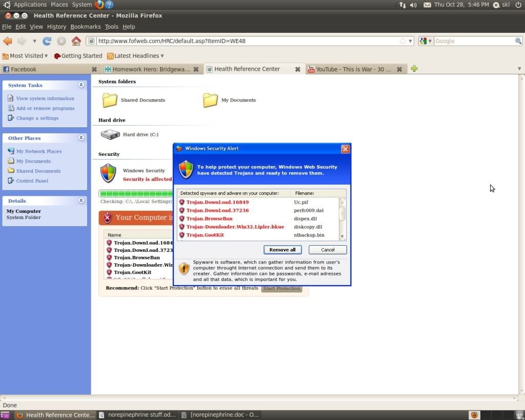Click scroll down arrow in alert list

(x=342, y=236)
